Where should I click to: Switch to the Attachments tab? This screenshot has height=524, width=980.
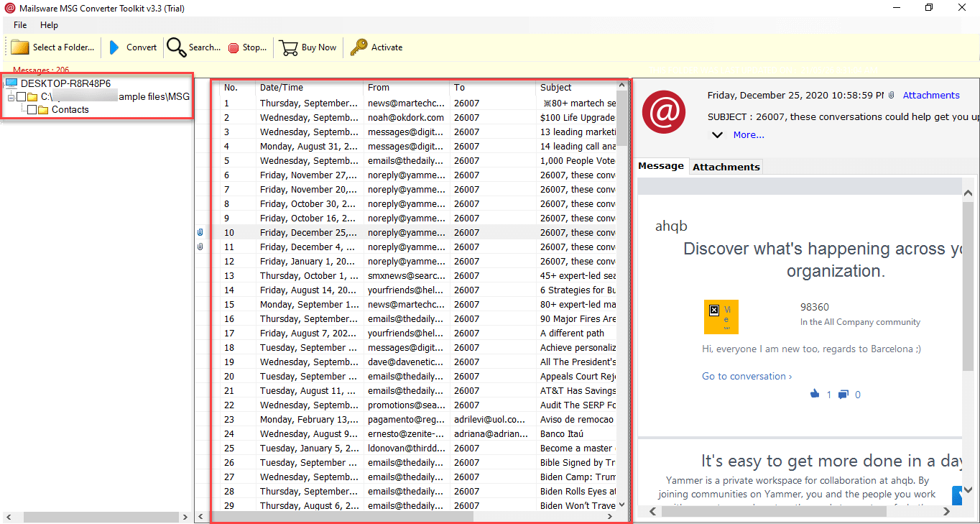726,167
